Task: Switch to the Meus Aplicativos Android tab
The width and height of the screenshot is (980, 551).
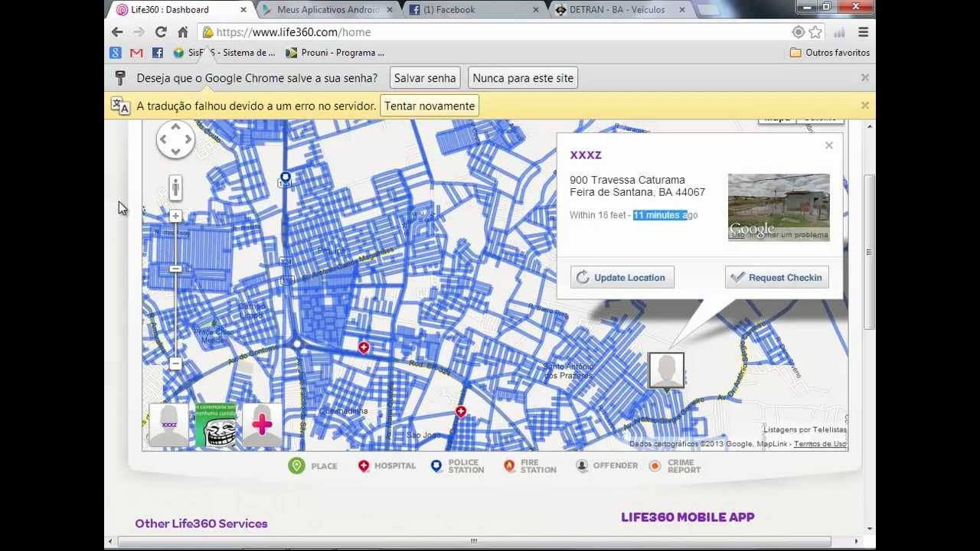Action: 329,10
